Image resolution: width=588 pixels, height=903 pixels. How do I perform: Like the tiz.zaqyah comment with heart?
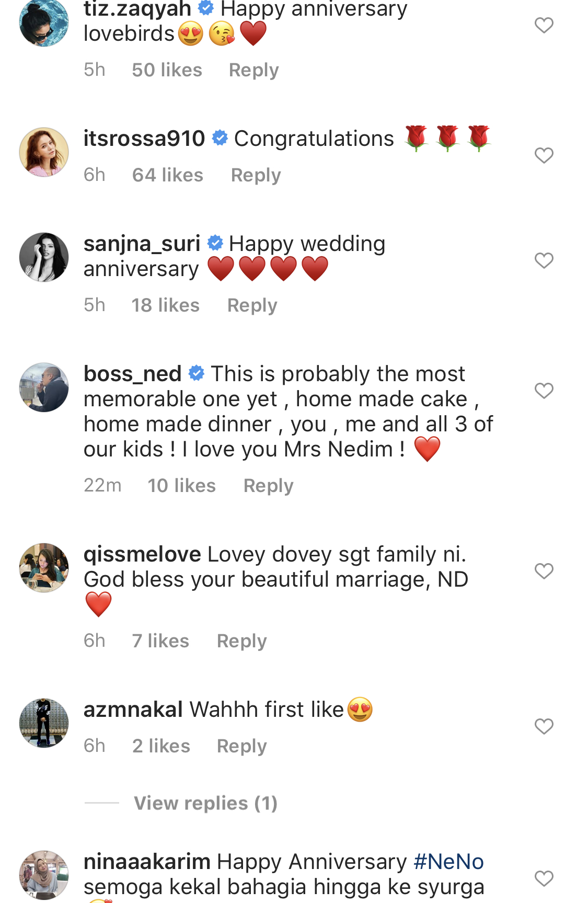pos(544,25)
